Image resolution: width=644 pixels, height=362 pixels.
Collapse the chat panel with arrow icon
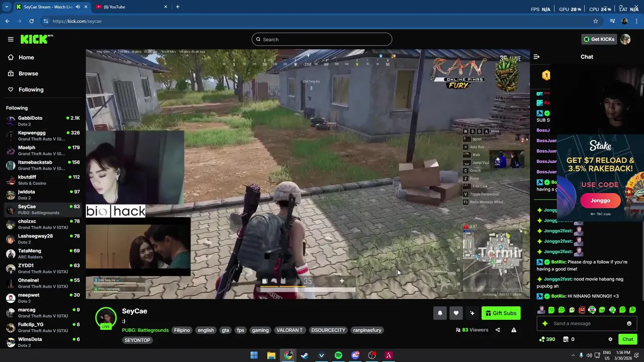pyautogui.click(x=536, y=57)
